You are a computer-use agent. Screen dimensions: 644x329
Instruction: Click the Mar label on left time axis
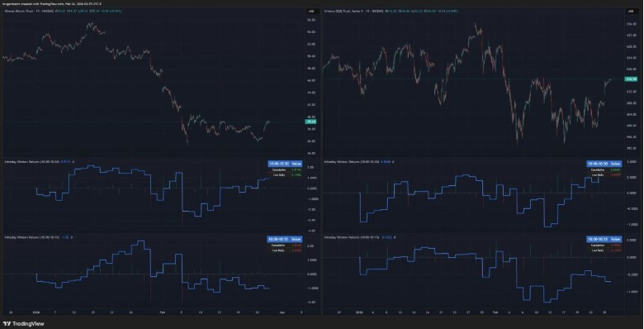coord(282,312)
